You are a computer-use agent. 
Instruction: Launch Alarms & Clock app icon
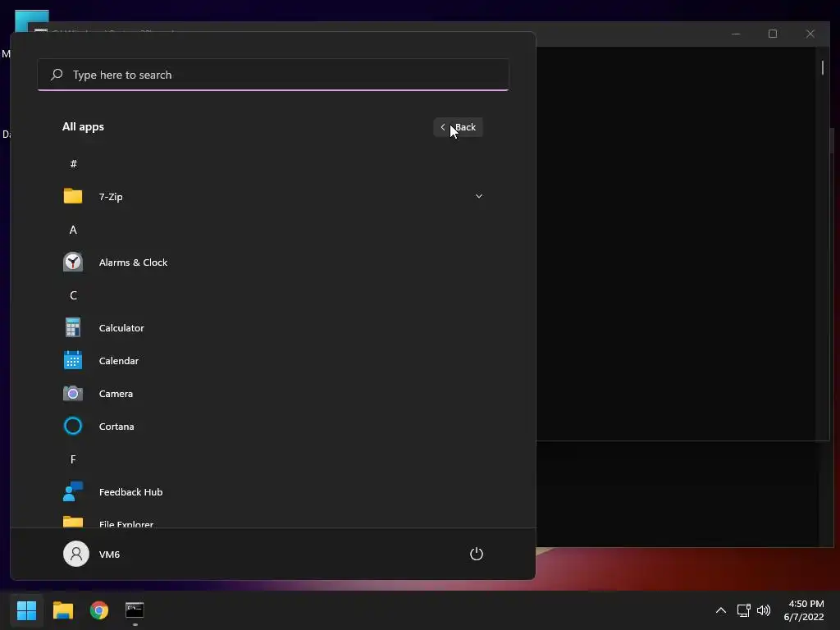73,262
